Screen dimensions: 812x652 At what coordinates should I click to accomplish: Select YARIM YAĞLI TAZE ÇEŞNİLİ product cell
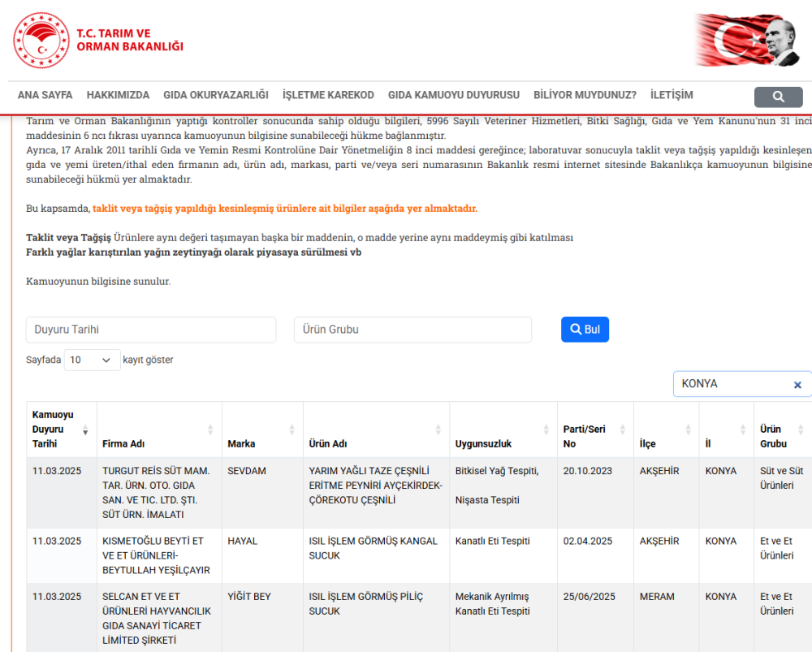(377, 493)
